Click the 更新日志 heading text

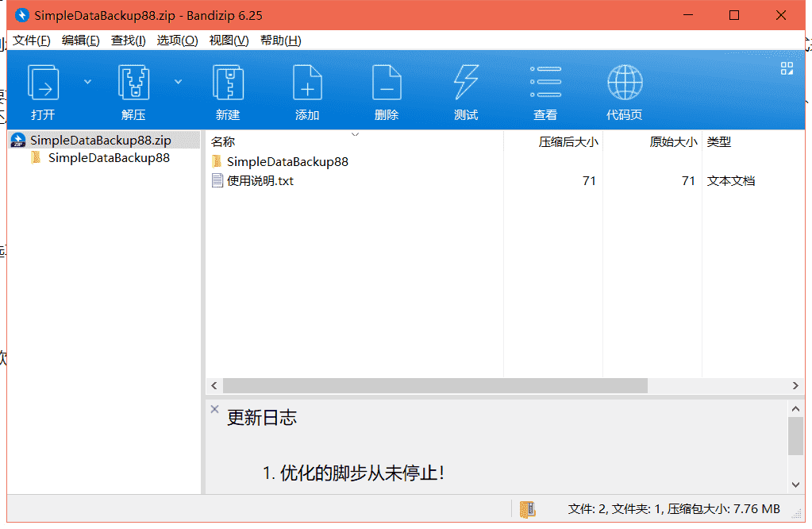click(261, 418)
